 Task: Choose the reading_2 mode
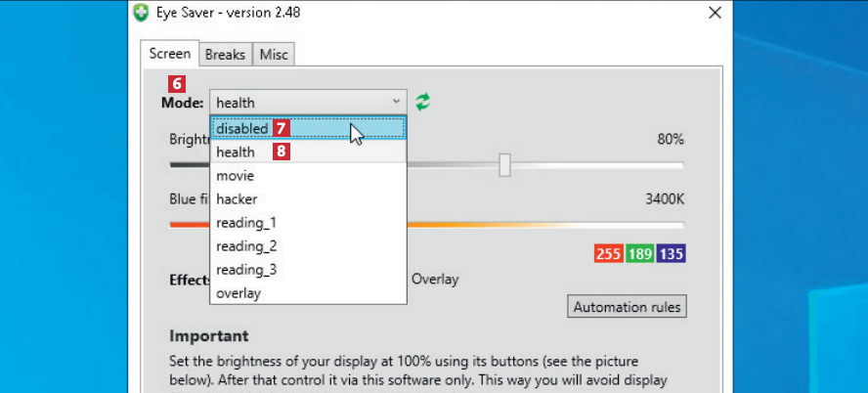coord(246,246)
